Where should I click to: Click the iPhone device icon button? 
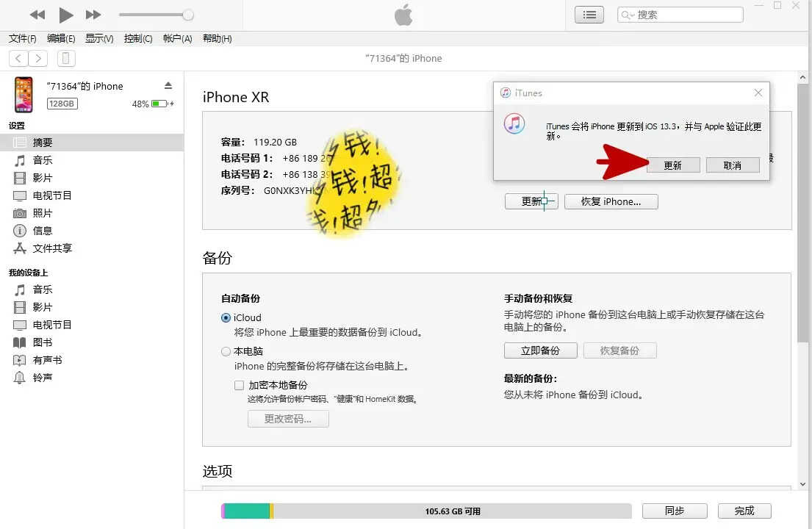(x=65, y=59)
